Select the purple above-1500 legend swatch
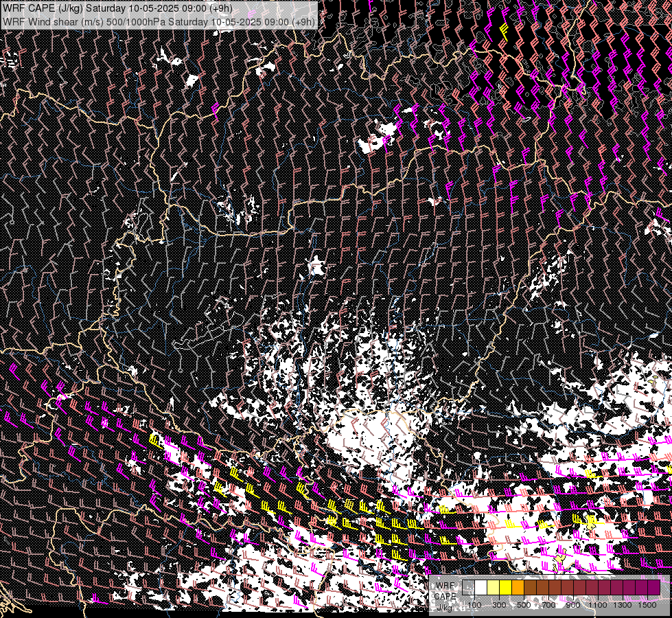Screen dimensions: 672x618 654,588
